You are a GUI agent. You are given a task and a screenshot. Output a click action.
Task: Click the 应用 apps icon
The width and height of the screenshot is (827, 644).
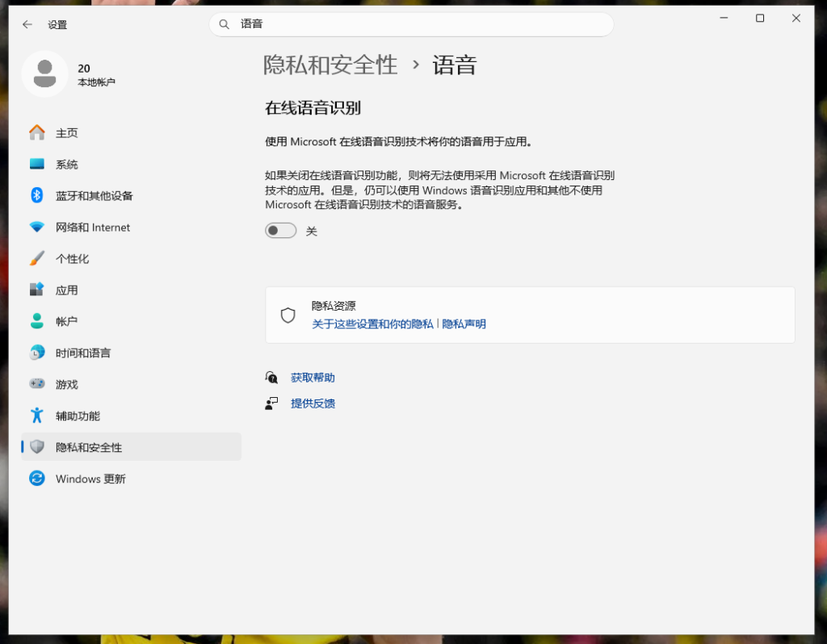click(x=37, y=290)
